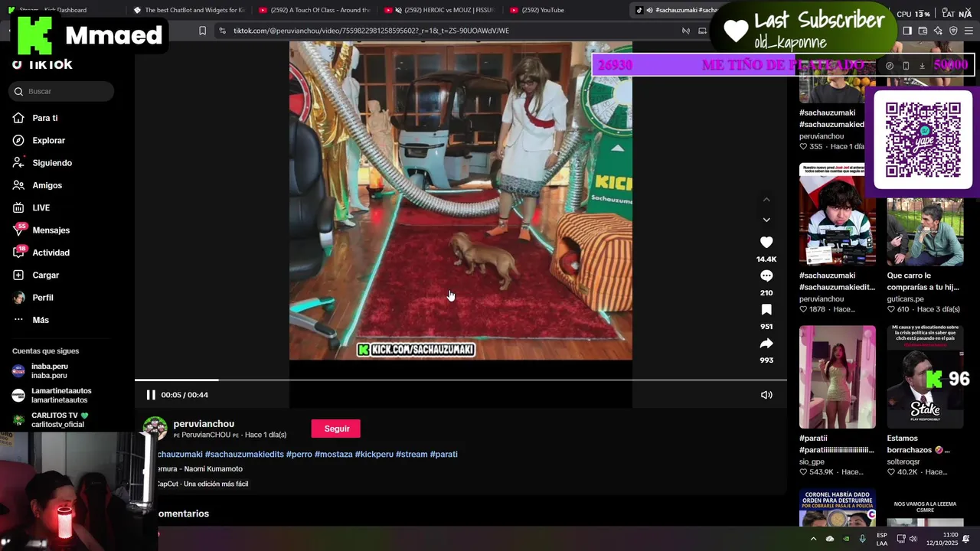Mute the video volume icon
The image size is (980, 551).
coord(766,395)
